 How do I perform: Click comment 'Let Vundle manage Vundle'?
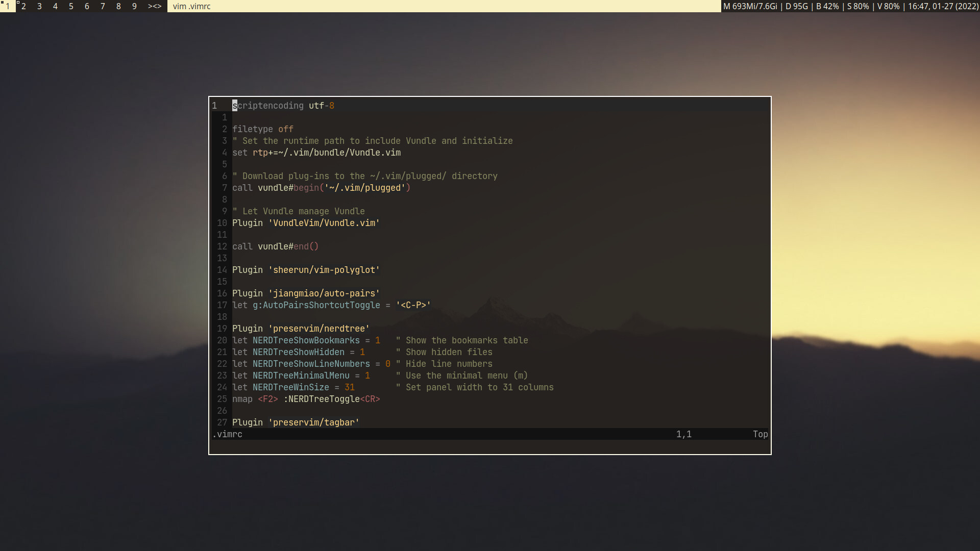[304, 211]
